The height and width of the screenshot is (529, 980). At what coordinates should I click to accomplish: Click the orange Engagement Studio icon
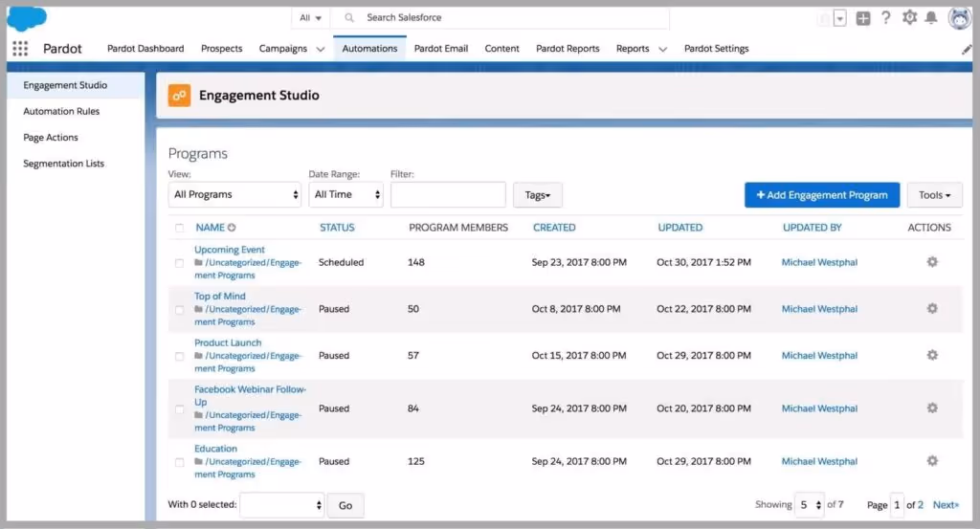(x=179, y=95)
